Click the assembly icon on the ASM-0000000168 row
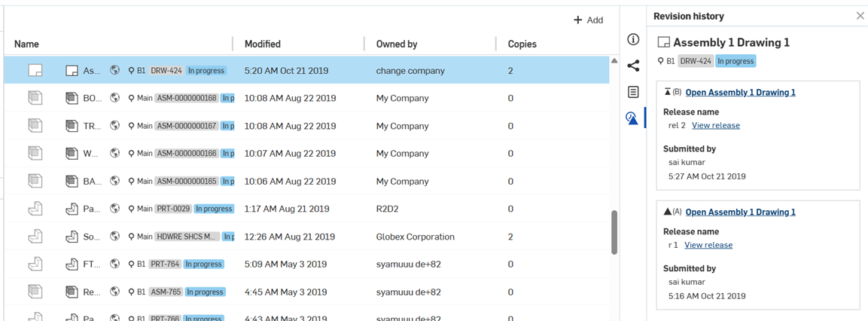The height and width of the screenshot is (321, 868). coord(72,98)
